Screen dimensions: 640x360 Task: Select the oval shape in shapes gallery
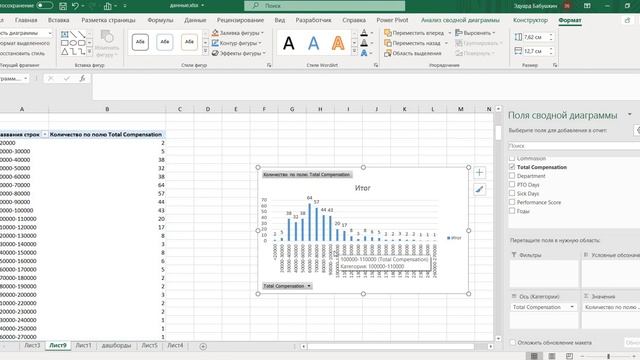pyautogui.click(x=73, y=43)
